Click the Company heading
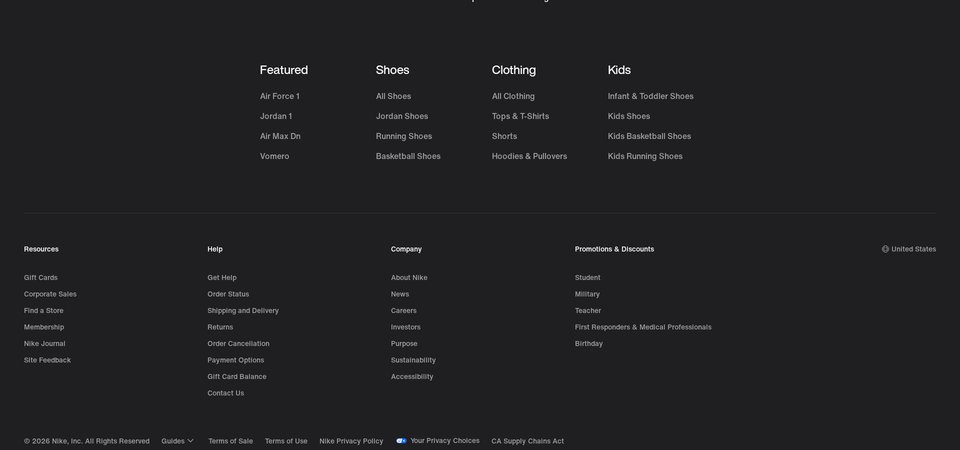This screenshot has height=450, width=960. (407, 249)
